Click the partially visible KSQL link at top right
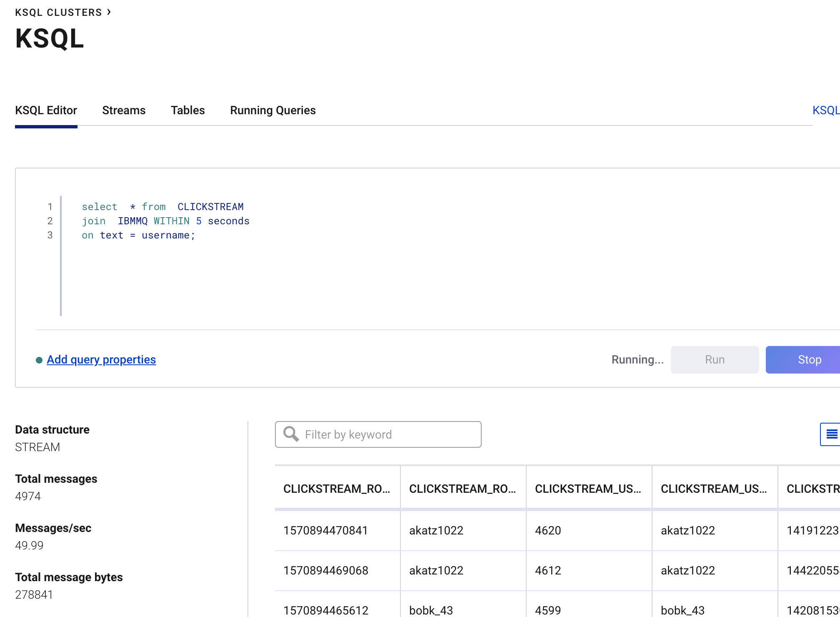This screenshot has height=617, width=840. point(826,110)
